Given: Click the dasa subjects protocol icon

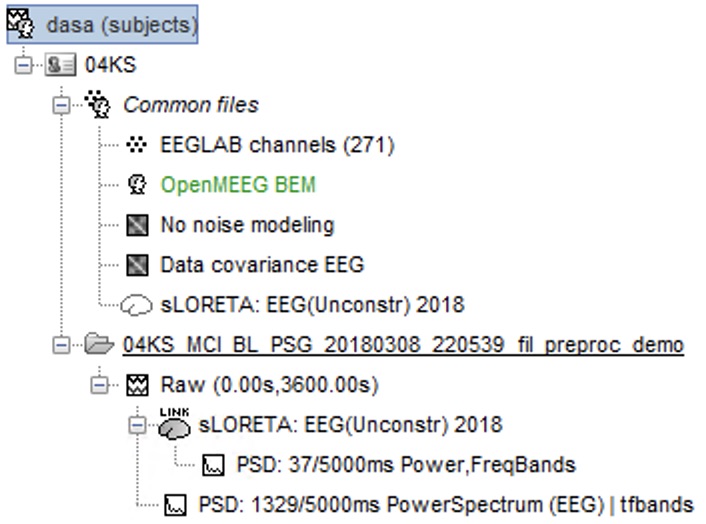Looking at the screenshot, I should 21,23.
